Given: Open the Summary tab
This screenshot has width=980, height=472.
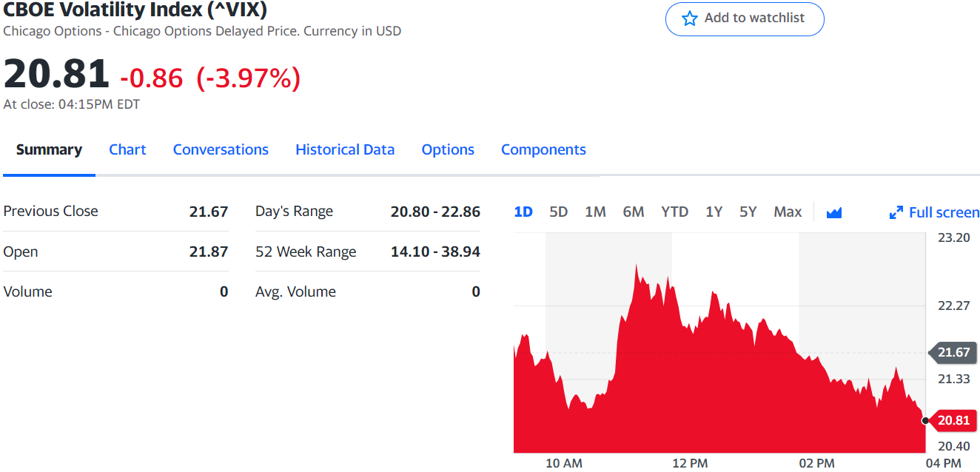Looking at the screenshot, I should click(49, 149).
